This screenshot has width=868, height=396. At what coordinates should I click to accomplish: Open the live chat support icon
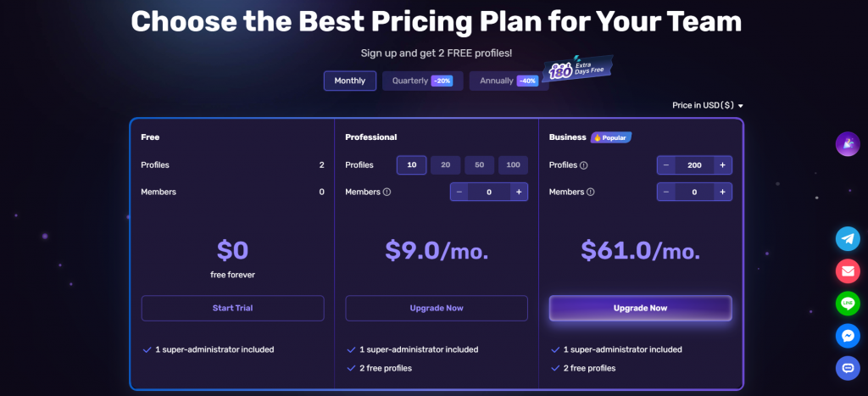(x=848, y=368)
